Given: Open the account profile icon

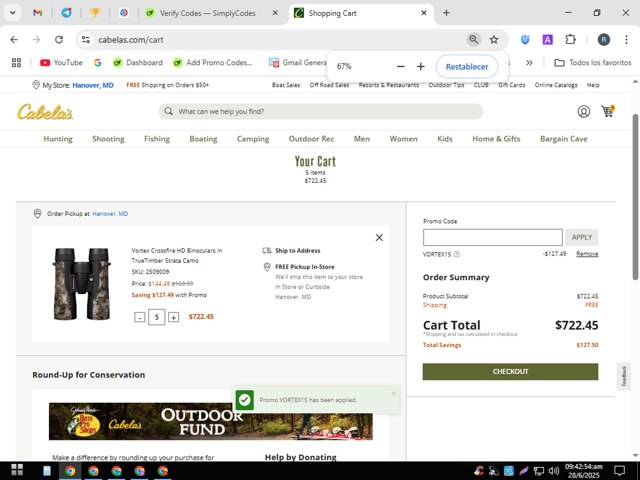Looking at the screenshot, I should (584, 111).
